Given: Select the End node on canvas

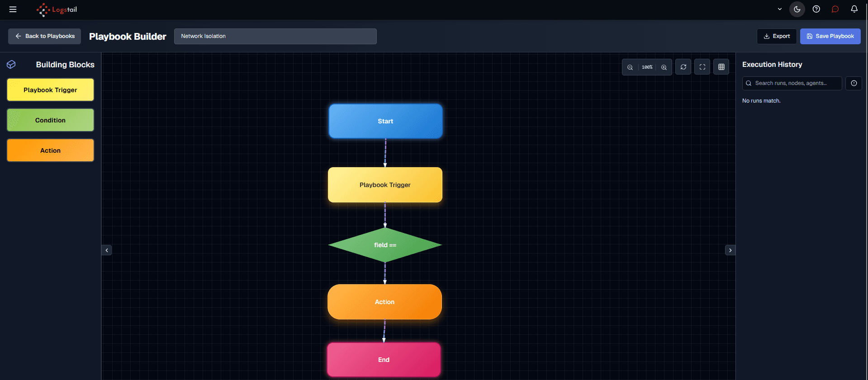Looking at the screenshot, I should 384,360.
